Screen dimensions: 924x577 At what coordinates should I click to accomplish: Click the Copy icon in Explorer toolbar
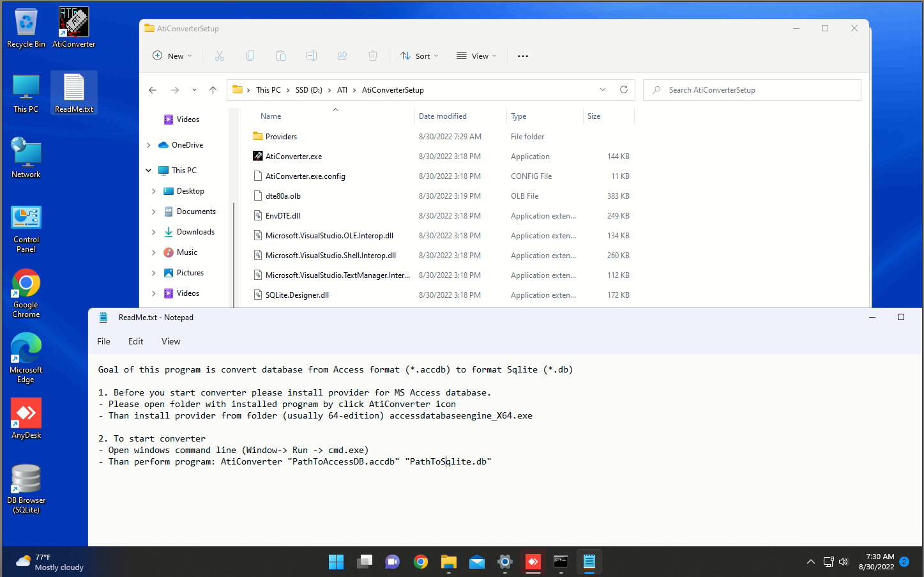point(250,56)
